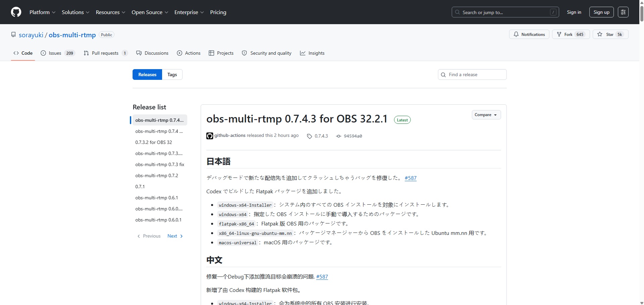The image size is (644, 305).
Task: Click the Fork button
Action: pyautogui.click(x=571, y=34)
